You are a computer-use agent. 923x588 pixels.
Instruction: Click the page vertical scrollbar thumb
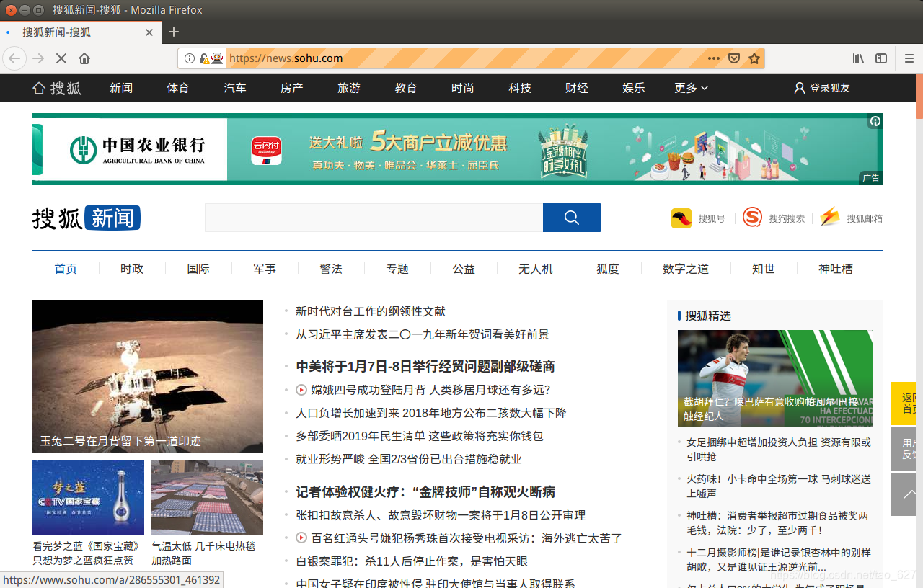[x=919, y=97]
